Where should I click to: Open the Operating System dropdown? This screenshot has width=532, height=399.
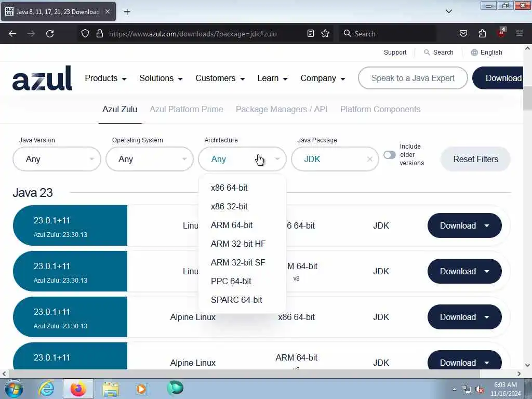[x=150, y=159]
